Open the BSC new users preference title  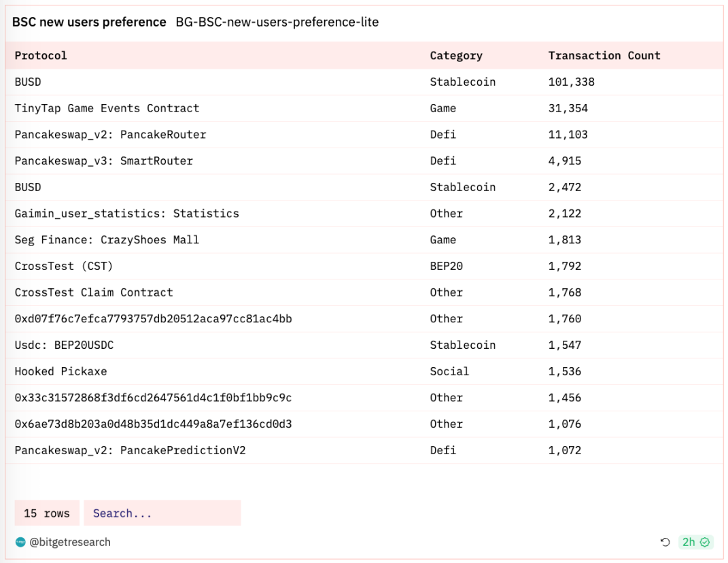coord(89,22)
